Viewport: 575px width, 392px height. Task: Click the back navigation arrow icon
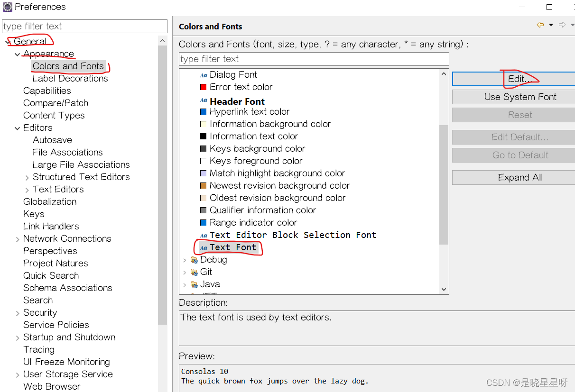(x=540, y=25)
